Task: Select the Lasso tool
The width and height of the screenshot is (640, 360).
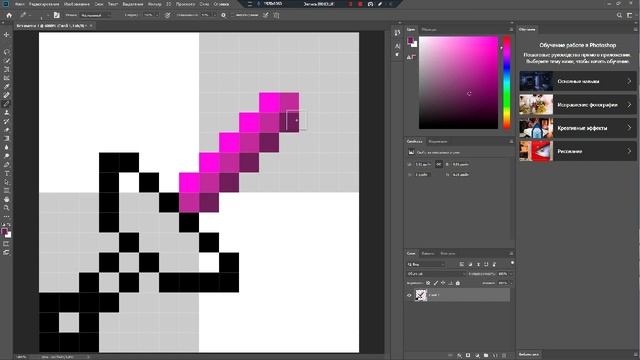Action: coord(7,52)
